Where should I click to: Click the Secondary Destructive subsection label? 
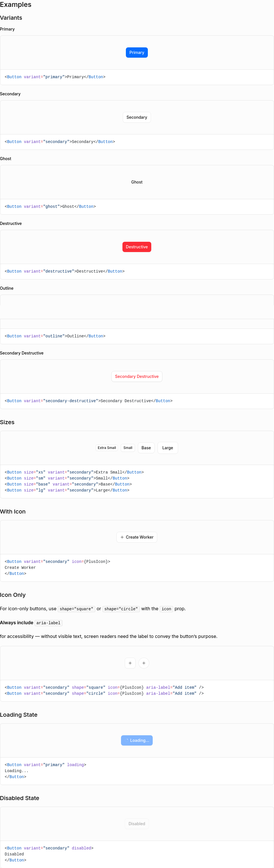[x=22, y=353]
